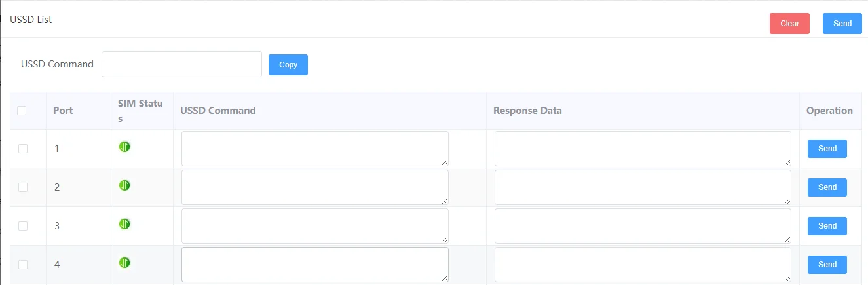Viewport: 868px width, 285px height.
Task: Click the top-right Send button
Action: (842, 24)
